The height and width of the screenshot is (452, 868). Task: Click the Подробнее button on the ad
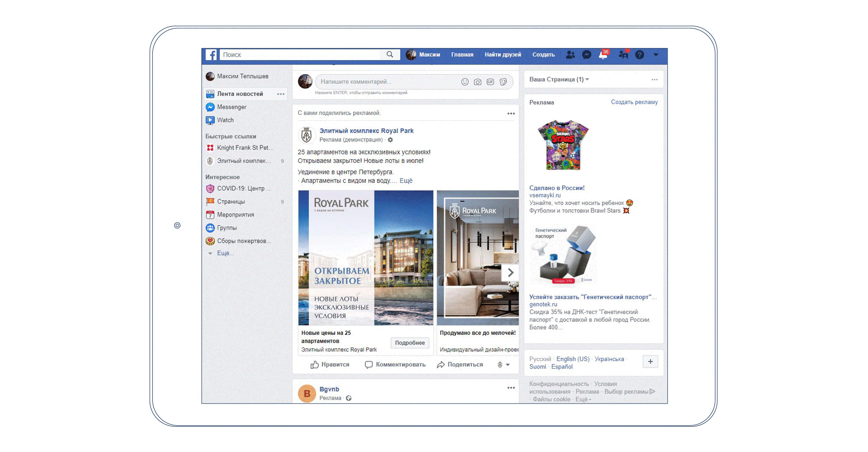(x=410, y=343)
